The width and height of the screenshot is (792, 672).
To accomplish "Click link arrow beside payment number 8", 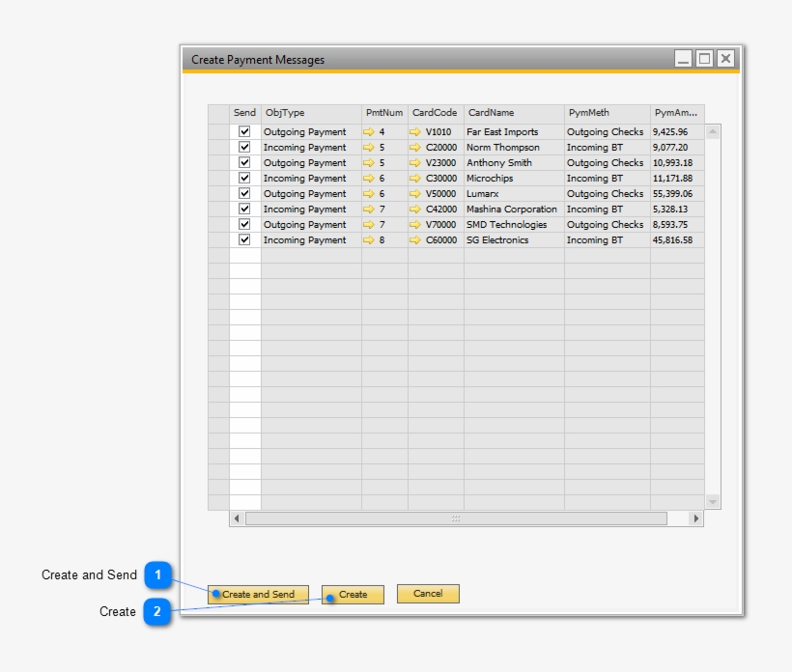I will [368, 239].
